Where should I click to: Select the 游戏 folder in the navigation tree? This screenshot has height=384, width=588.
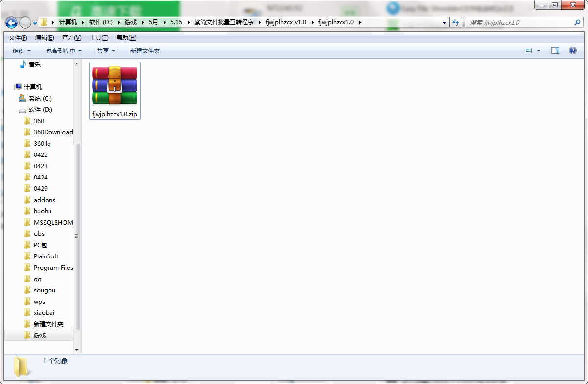point(40,335)
